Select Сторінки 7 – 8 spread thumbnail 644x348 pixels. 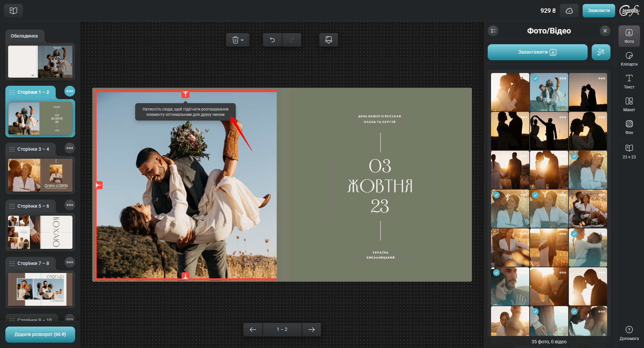tap(40, 289)
